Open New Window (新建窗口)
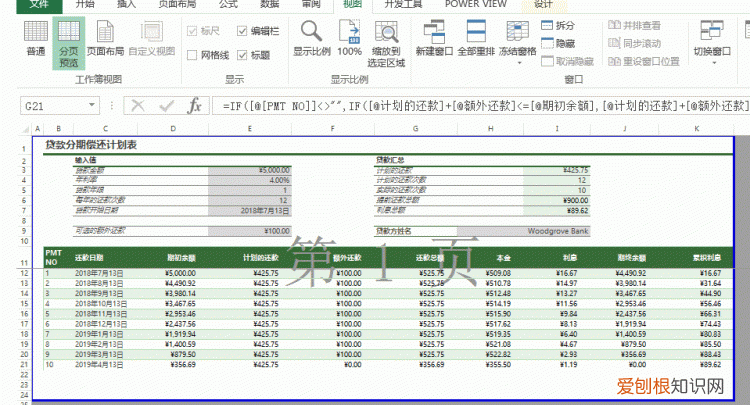 click(x=434, y=38)
